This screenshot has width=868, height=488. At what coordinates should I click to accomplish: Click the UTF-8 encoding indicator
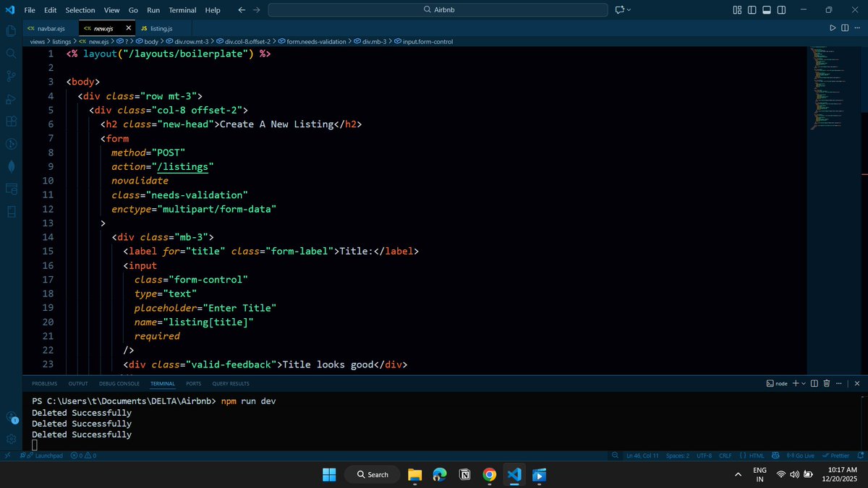705,455
